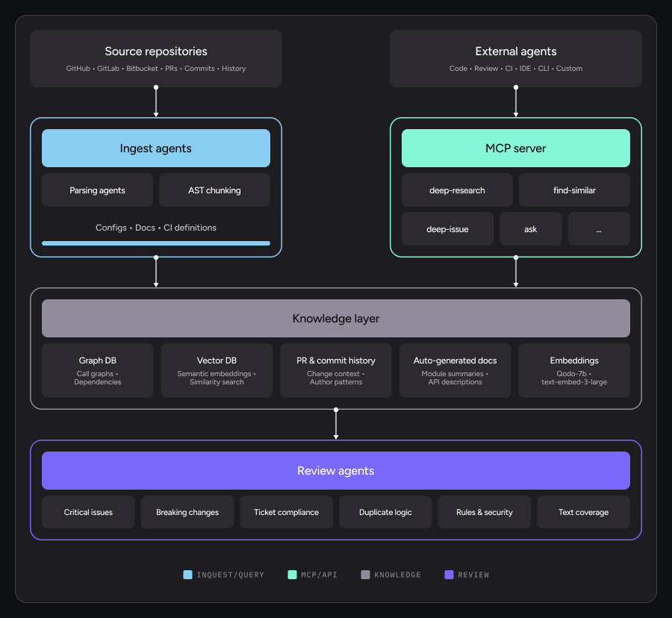Click Configs • Docs • CI definitions text
Screen dimensions: 672x618
click(x=156, y=228)
